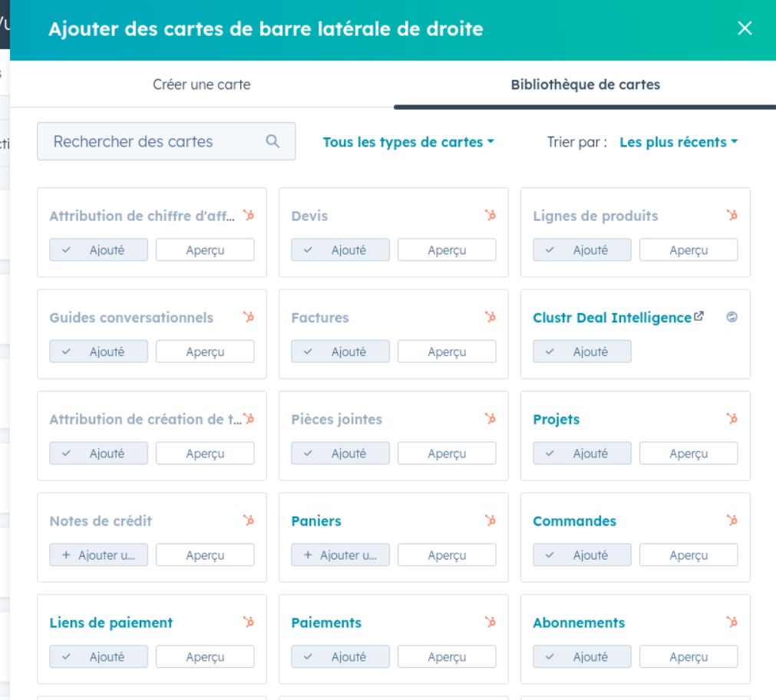Viewport: 776px width, 700px height.
Task: Click the HubSpot icon on Projets card
Action: (x=731, y=419)
